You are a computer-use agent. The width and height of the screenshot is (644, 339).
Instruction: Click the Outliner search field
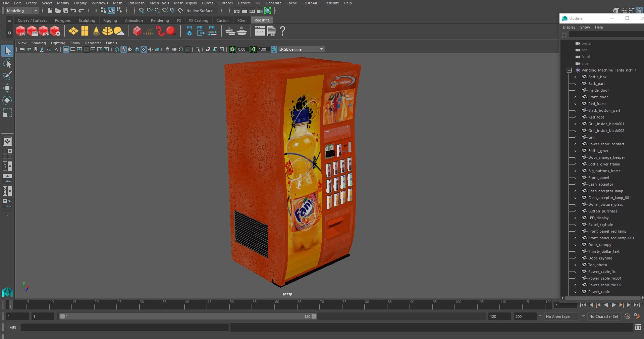(606, 35)
